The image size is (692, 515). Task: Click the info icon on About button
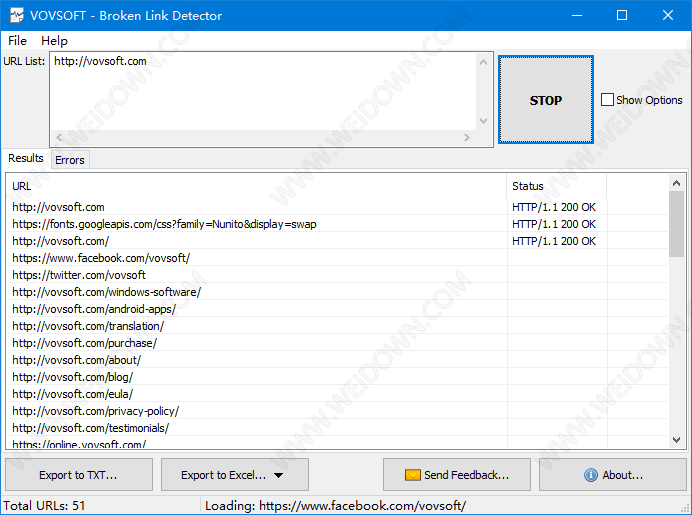590,475
